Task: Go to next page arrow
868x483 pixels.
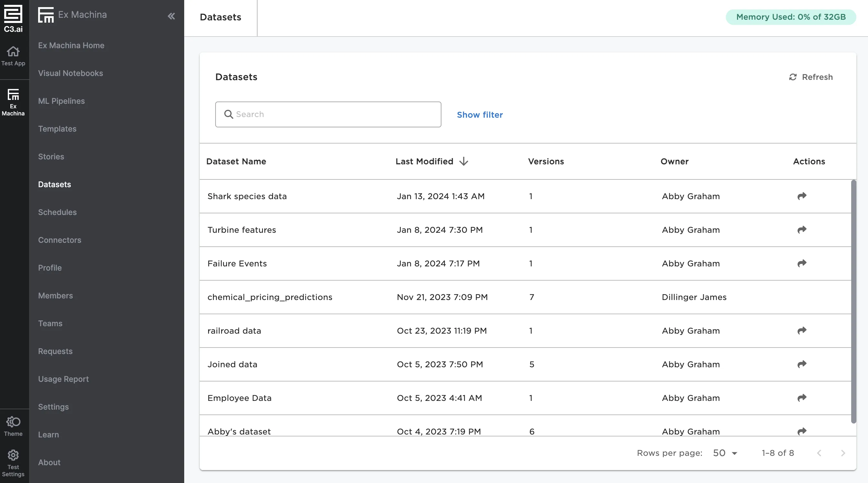Action: (843, 453)
